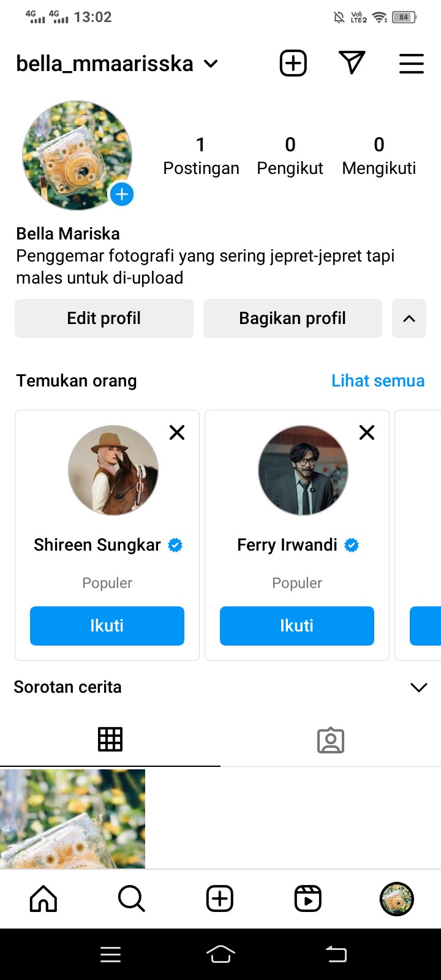Switch to the tagged photos tab
Image resolution: width=441 pixels, height=980 pixels.
331,740
